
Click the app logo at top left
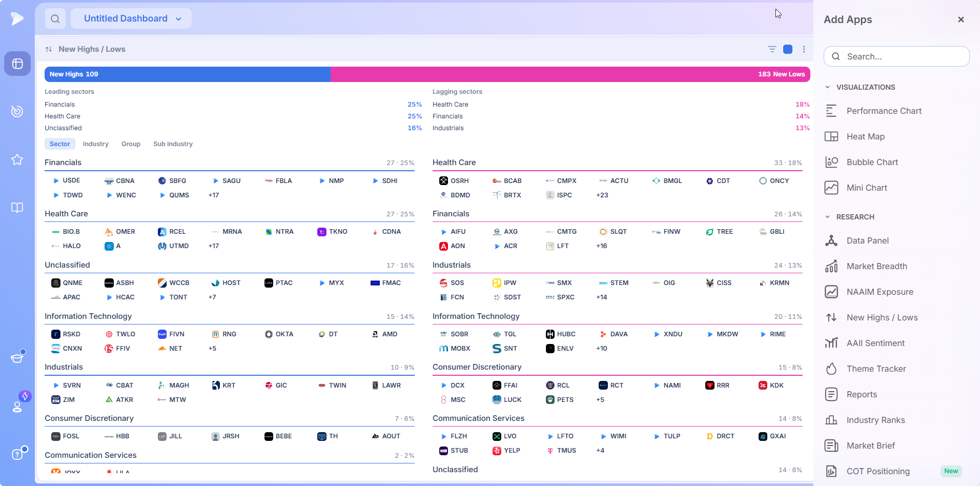click(17, 18)
